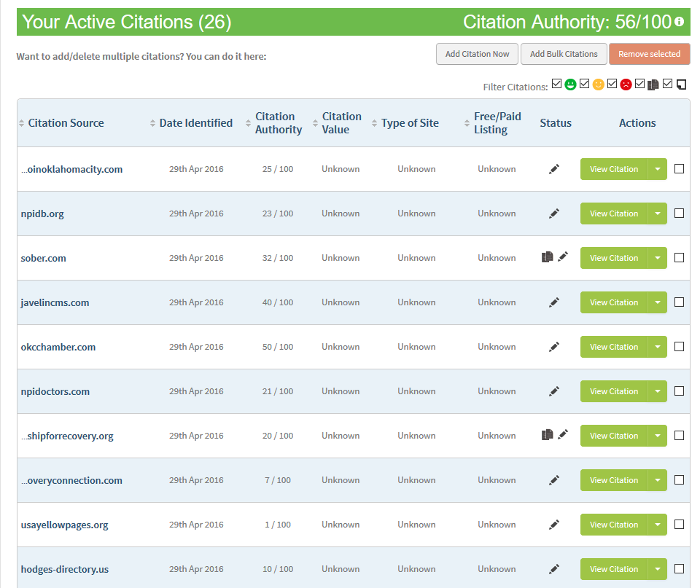Sort by Citation Source column header
The width and height of the screenshot is (700, 588).
point(61,123)
